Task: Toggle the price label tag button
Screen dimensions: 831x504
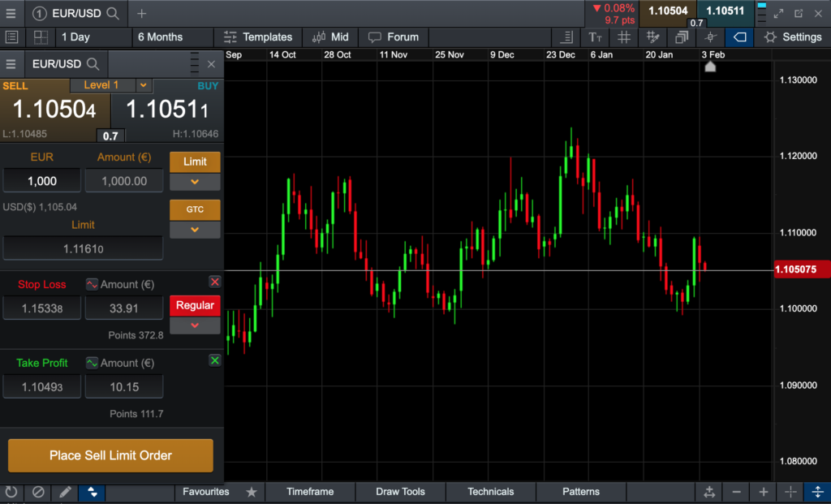Action: tap(739, 37)
